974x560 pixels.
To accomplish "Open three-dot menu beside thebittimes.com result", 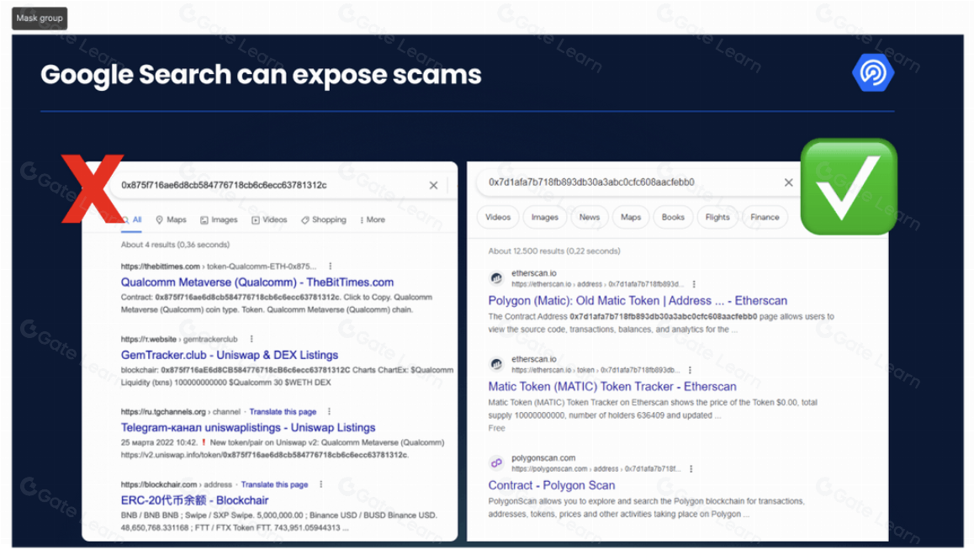I will point(331,267).
